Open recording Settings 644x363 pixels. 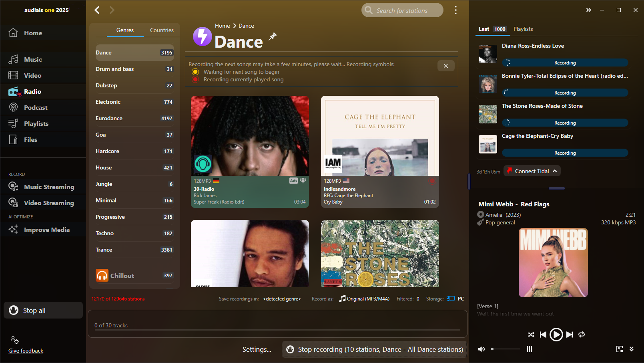click(257, 349)
